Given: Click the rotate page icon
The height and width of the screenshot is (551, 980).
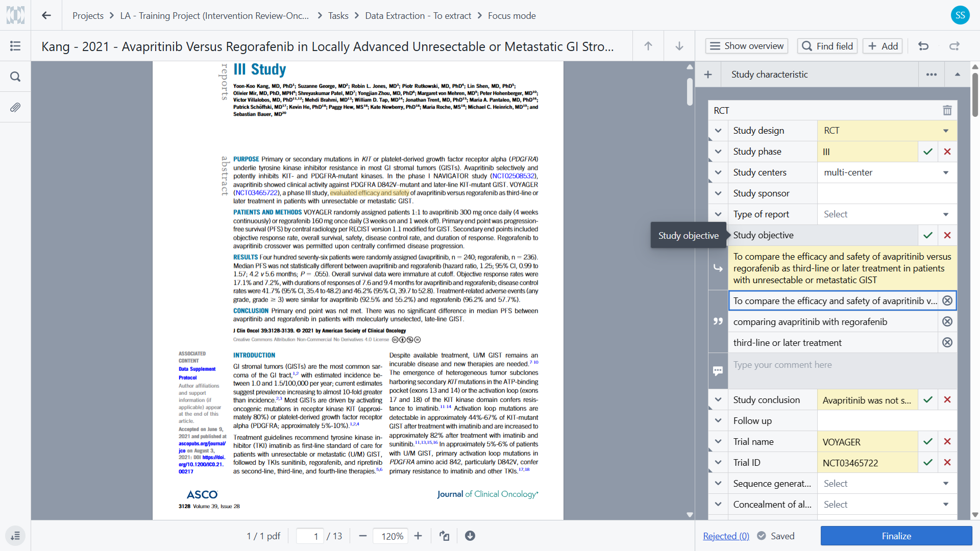Looking at the screenshot, I should (445, 536).
